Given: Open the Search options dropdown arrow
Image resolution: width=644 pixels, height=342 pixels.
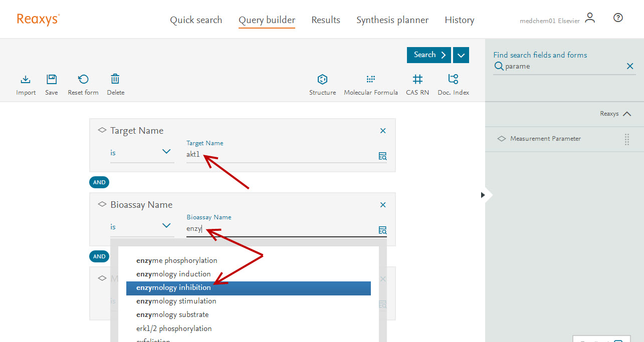Looking at the screenshot, I should [461, 55].
